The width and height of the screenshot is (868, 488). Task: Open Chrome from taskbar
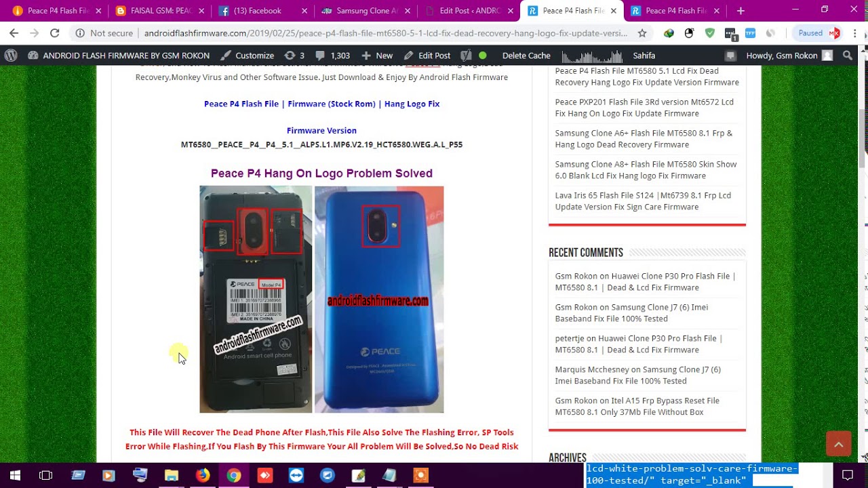[233, 476]
